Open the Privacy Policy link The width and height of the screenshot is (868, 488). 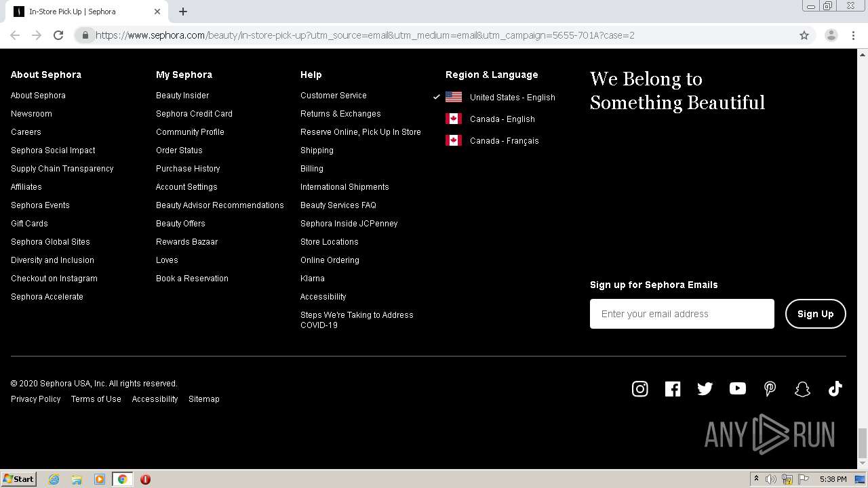pos(36,399)
